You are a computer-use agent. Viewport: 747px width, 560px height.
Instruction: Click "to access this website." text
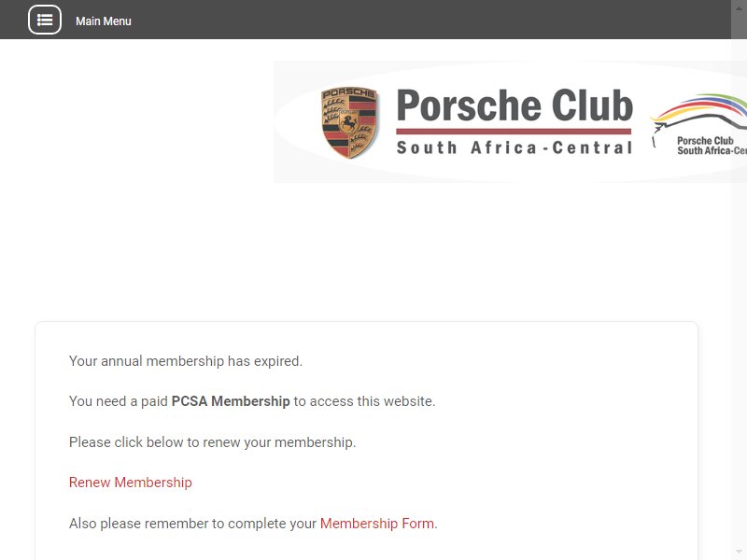tap(364, 401)
